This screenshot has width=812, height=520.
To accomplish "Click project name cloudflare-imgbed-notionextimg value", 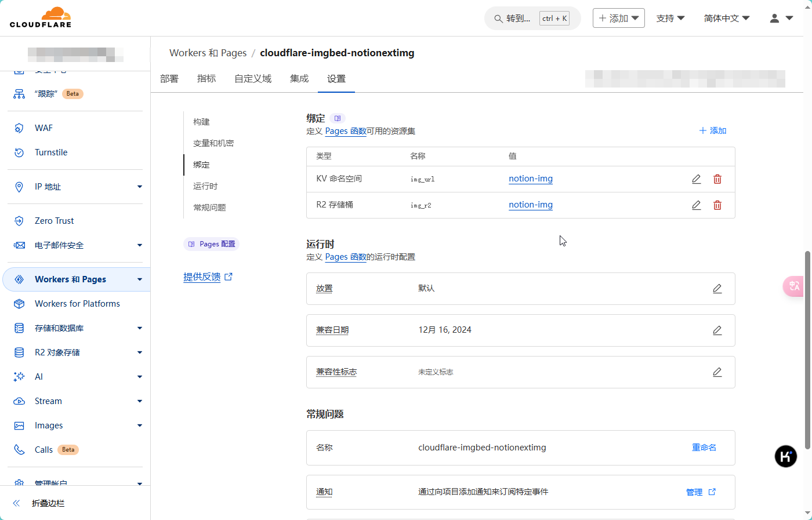I will point(482,448).
